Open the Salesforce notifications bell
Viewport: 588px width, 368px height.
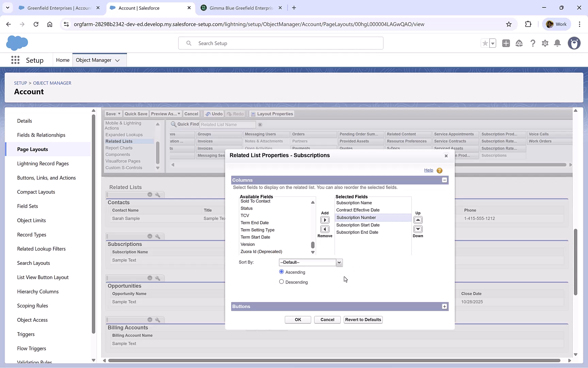(x=557, y=43)
